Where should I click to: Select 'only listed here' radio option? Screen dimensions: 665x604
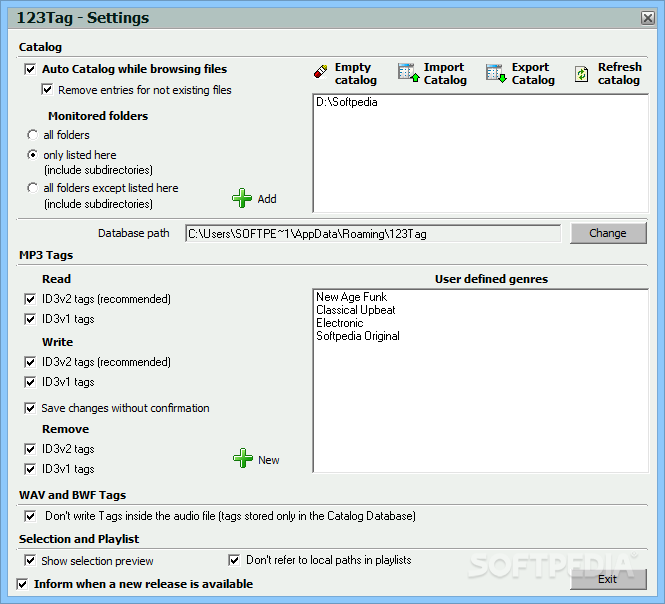32,155
